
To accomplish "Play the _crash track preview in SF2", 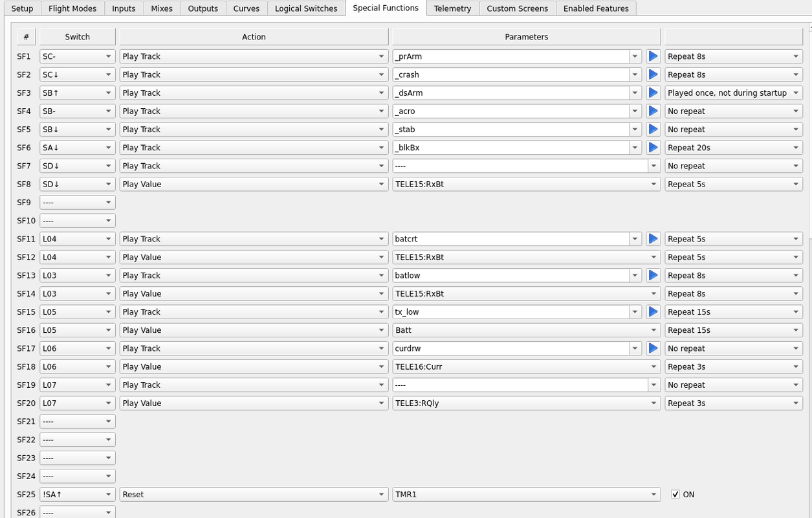I will coord(653,74).
